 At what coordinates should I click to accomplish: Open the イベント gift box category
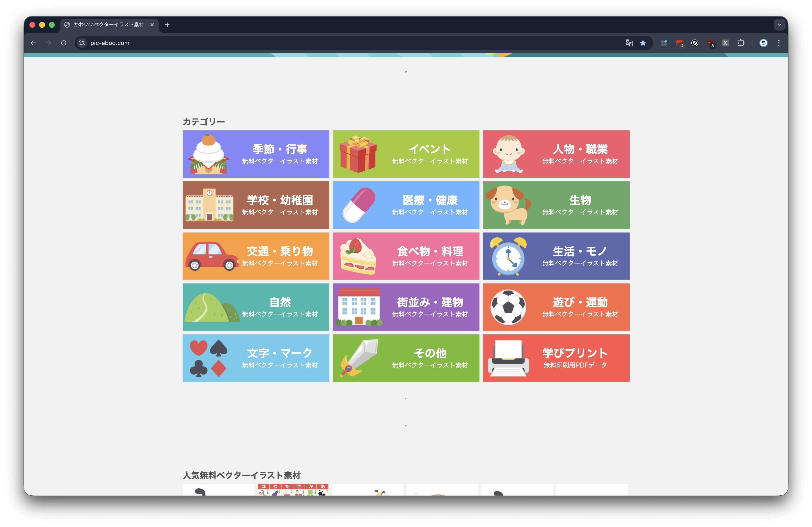(x=406, y=154)
